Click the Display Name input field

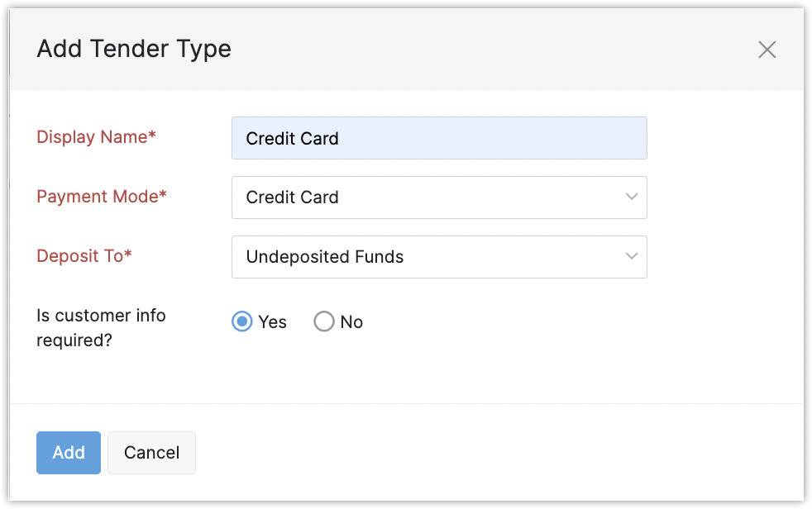click(438, 138)
